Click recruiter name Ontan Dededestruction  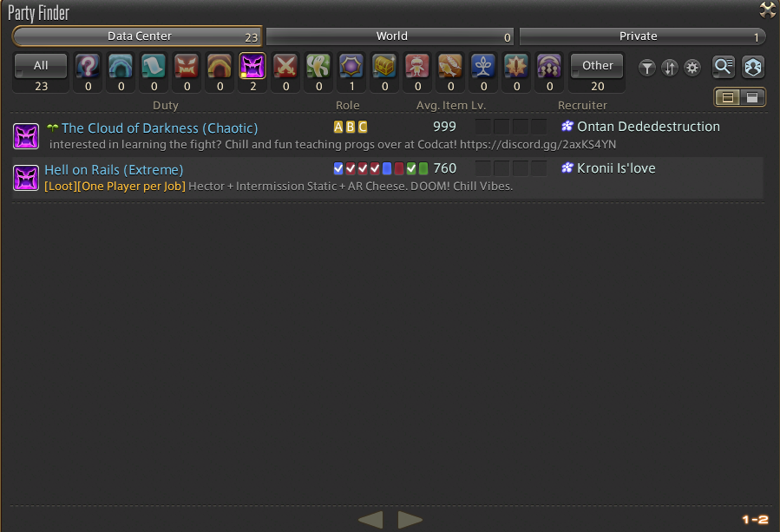click(648, 127)
